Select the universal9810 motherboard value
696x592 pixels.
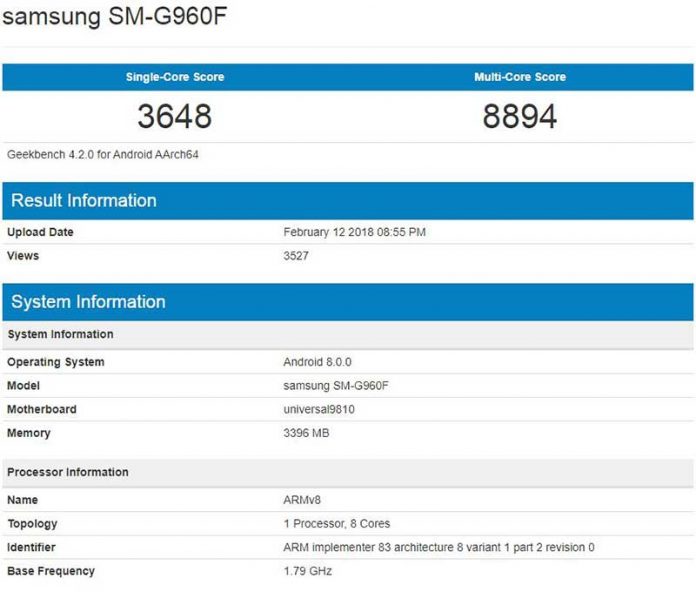click(319, 410)
